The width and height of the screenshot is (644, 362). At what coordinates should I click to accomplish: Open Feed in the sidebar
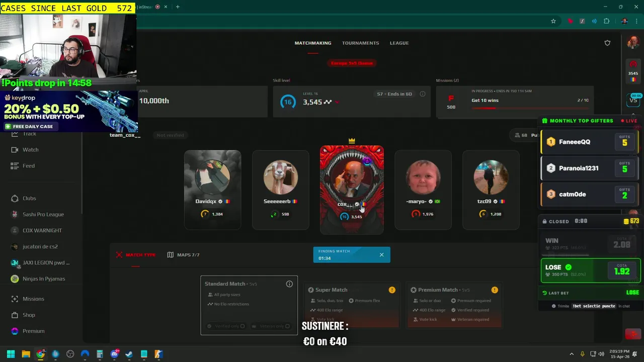pos(29,165)
